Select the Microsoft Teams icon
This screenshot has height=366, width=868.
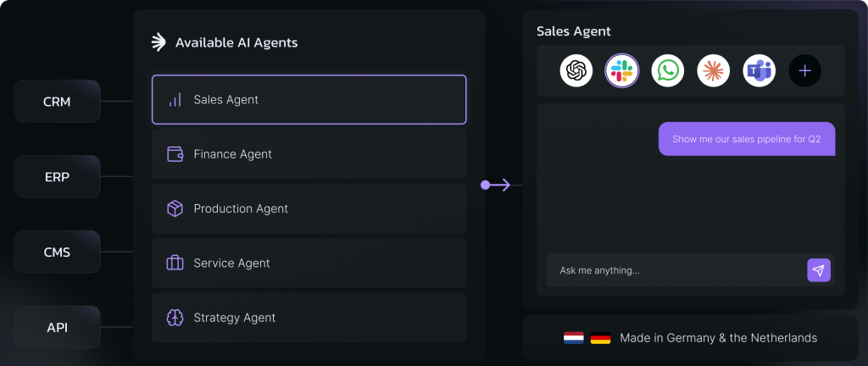759,71
